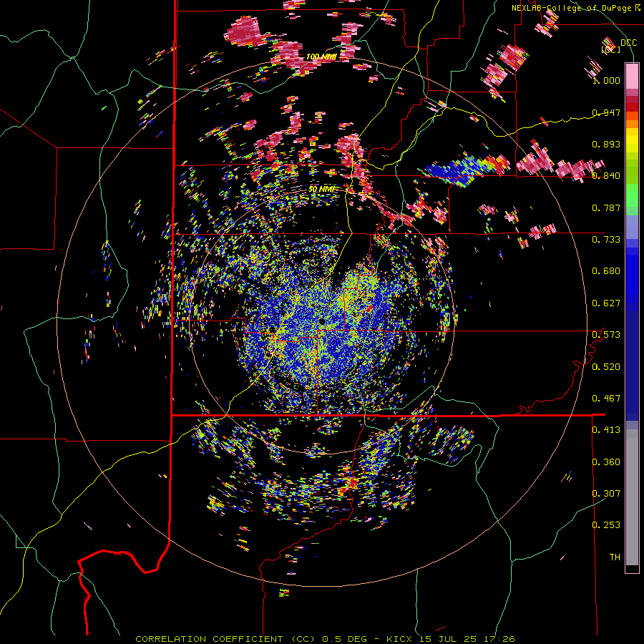Viewport: 644px width, 644px height.
Task: Pick the gray segment of the color bar
Action: (x=632, y=497)
